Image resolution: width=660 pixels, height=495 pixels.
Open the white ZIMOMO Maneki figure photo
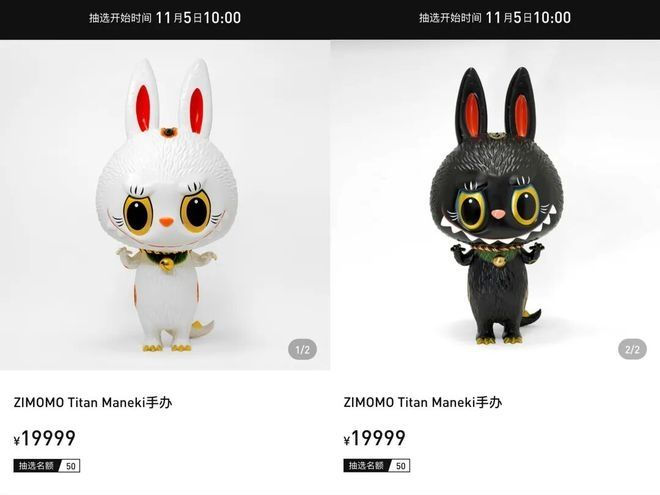[165, 205]
